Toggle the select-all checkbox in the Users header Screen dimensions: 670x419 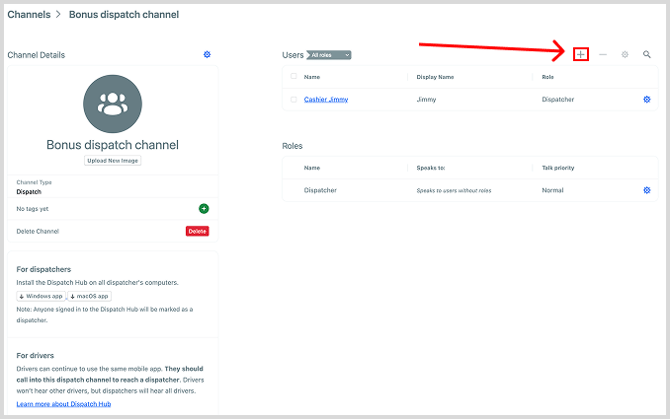[x=294, y=76]
